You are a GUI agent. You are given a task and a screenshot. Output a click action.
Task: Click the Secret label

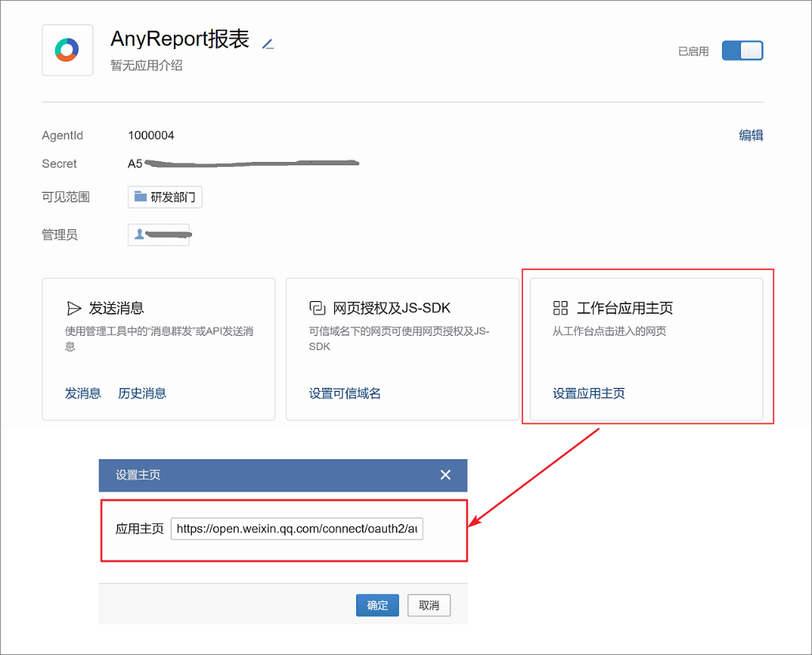tap(59, 164)
